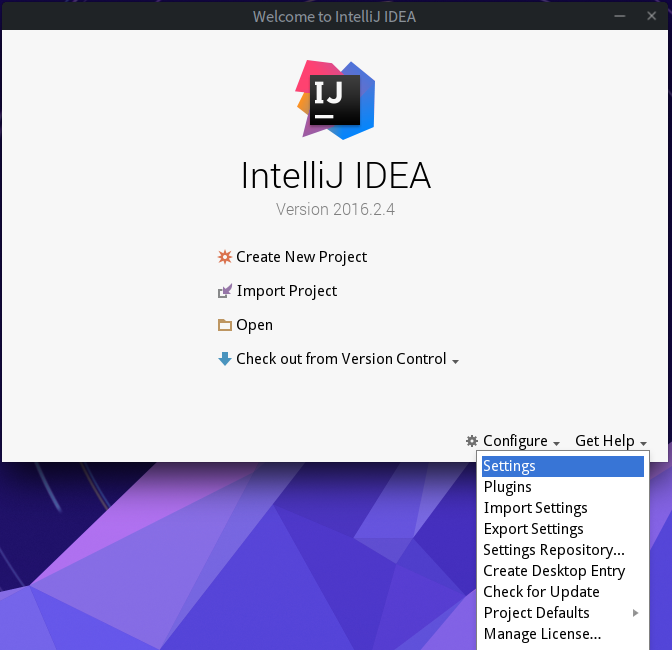Click Check for Update entry
This screenshot has height=650, width=672.
pyautogui.click(x=563, y=592)
